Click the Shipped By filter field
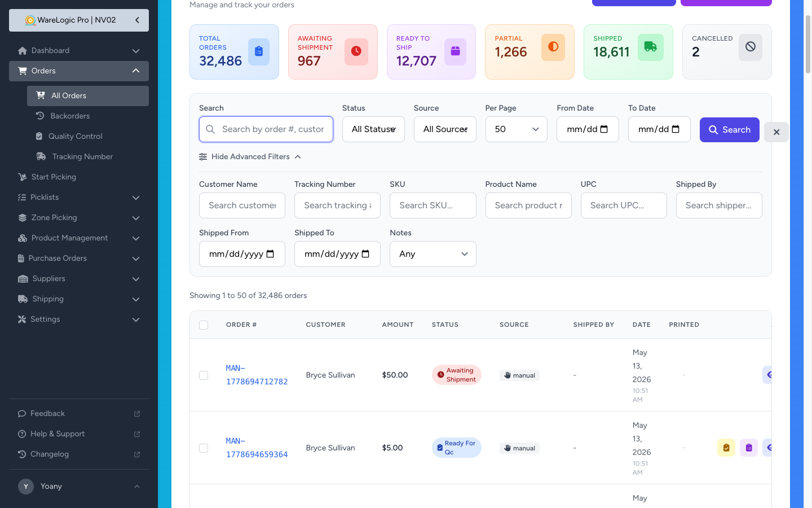The image size is (812, 508). [x=719, y=205]
